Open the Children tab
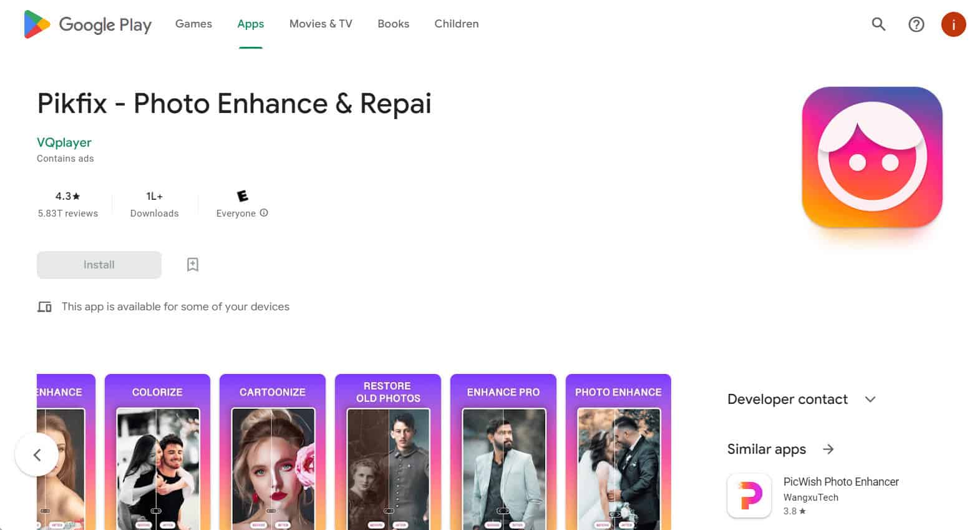980x530 pixels. pyautogui.click(x=457, y=24)
